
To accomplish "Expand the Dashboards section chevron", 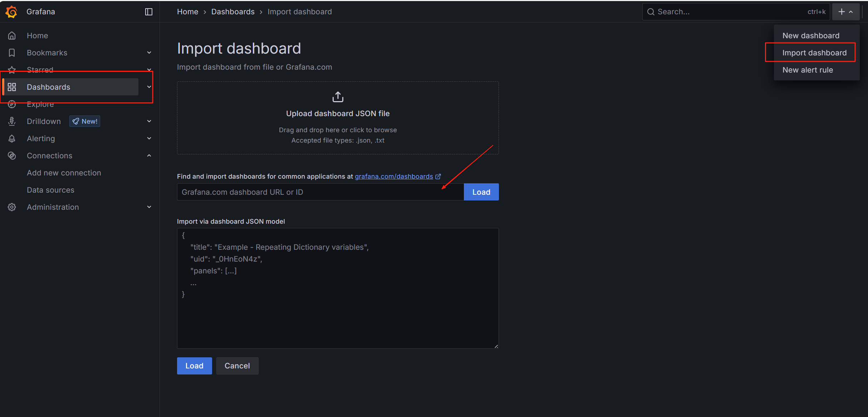I will click(149, 87).
